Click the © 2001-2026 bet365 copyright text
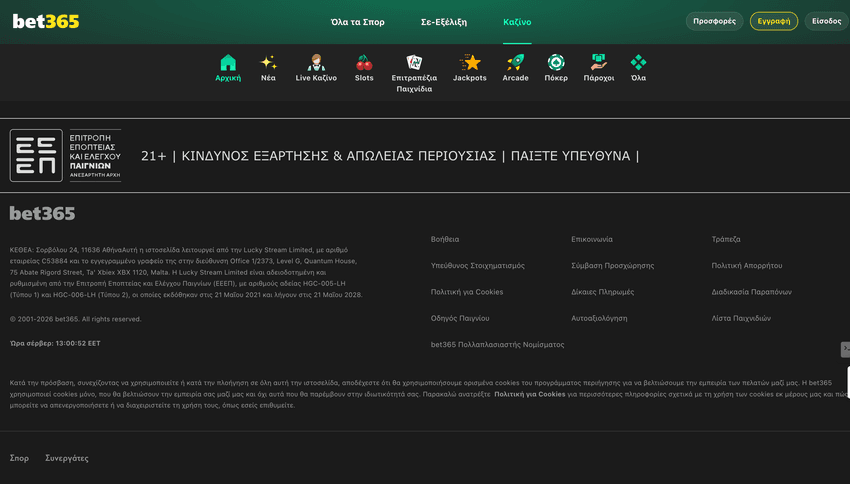 [x=75, y=319]
